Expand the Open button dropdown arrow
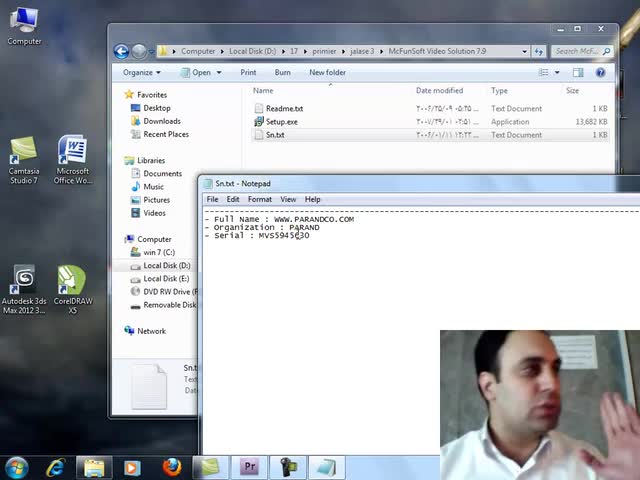The image size is (640, 480). click(x=219, y=73)
